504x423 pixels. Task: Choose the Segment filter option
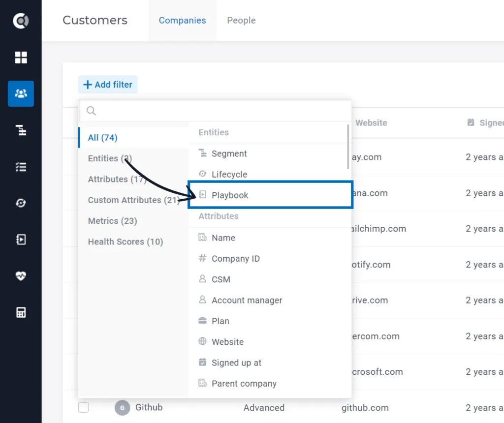coord(268,153)
